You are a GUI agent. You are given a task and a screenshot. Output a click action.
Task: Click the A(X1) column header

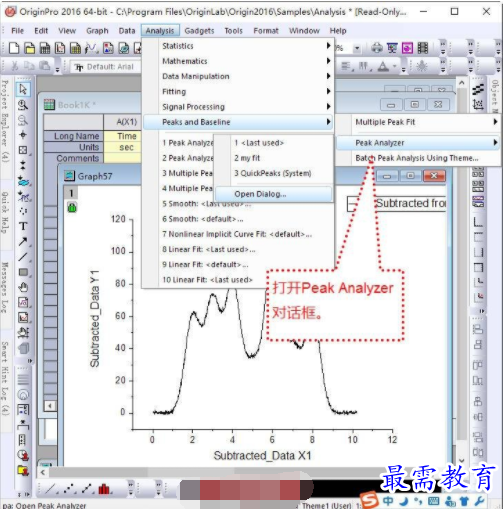click(123, 122)
